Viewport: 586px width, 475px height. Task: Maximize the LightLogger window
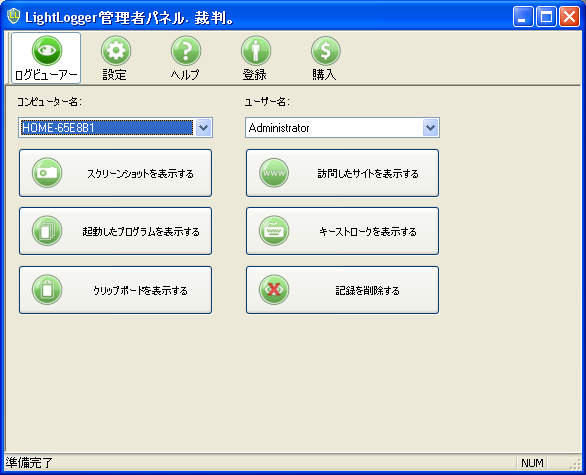(x=546, y=17)
